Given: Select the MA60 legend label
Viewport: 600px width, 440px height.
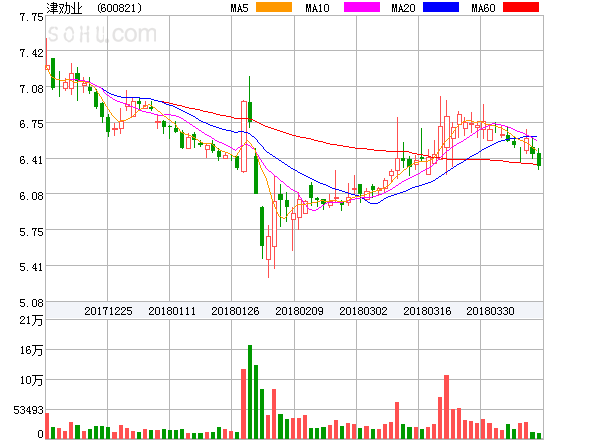Looking at the screenshot, I should 483,8.
